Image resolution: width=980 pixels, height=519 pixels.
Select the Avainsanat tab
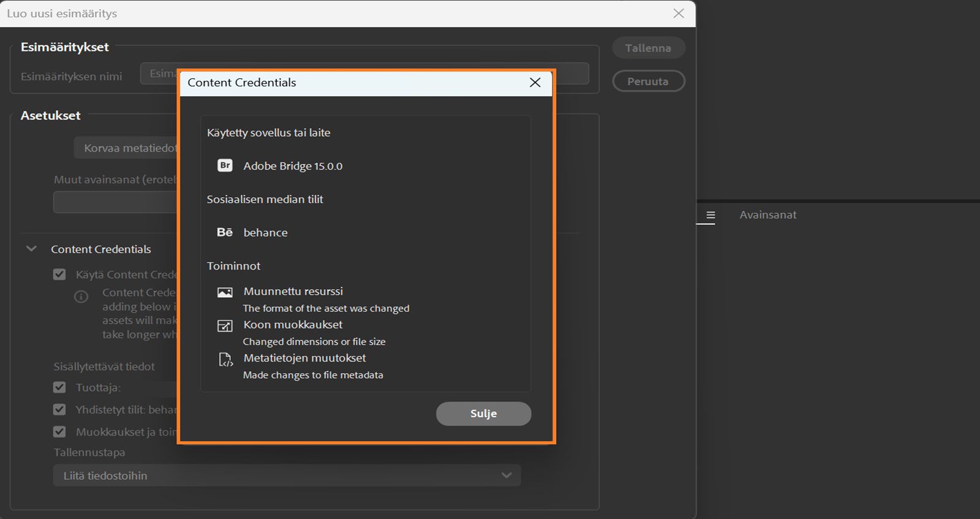click(x=768, y=215)
